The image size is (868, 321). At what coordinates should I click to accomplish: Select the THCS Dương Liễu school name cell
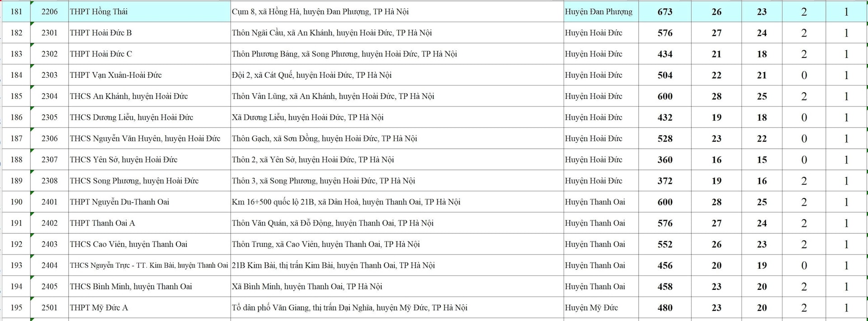coord(149,118)
